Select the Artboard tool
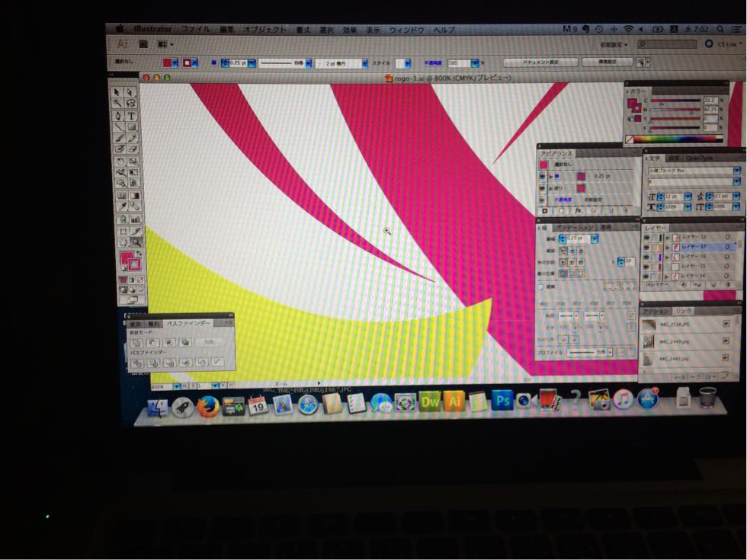 [x=123, y=231]
